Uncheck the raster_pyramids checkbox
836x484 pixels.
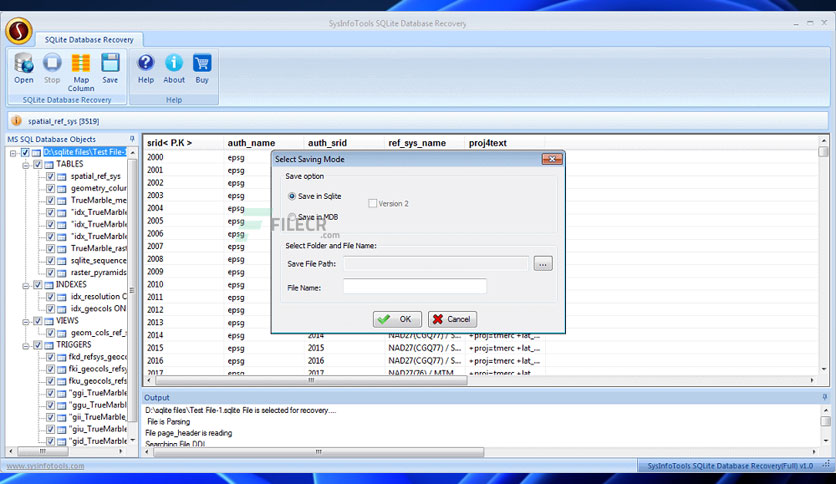pos(50,273)
